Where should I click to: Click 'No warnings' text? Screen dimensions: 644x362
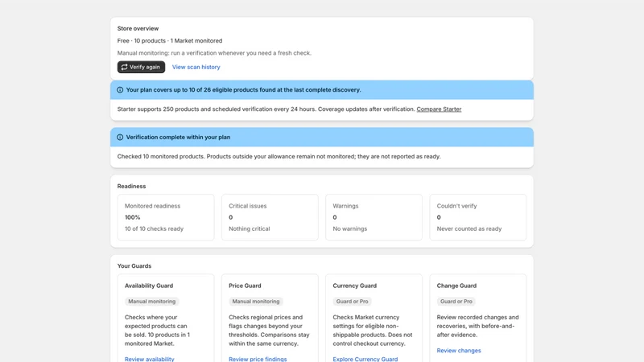pos(349,228)
